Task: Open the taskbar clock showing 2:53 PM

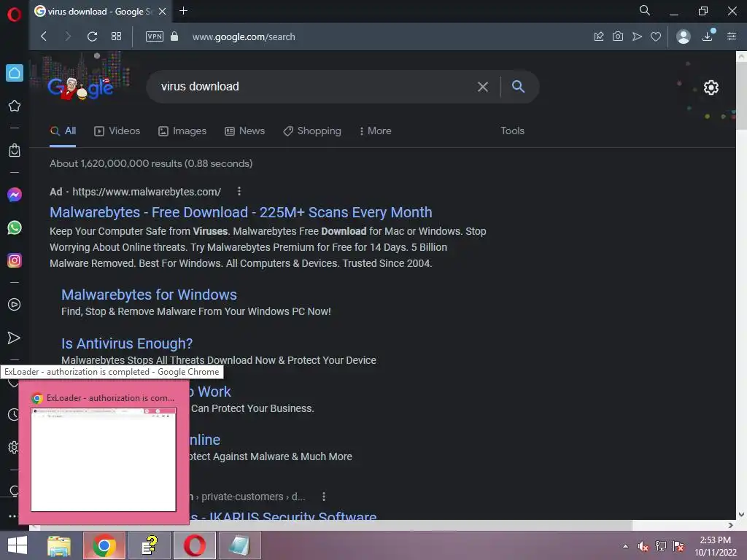Action: 715,546
